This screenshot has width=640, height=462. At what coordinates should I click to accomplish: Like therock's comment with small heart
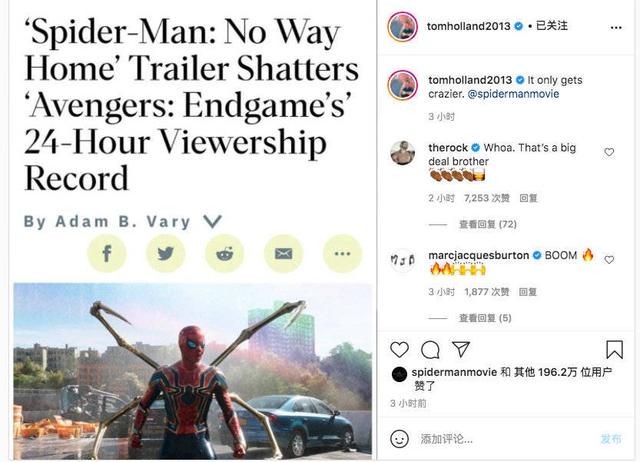click(x=609, y=152)
